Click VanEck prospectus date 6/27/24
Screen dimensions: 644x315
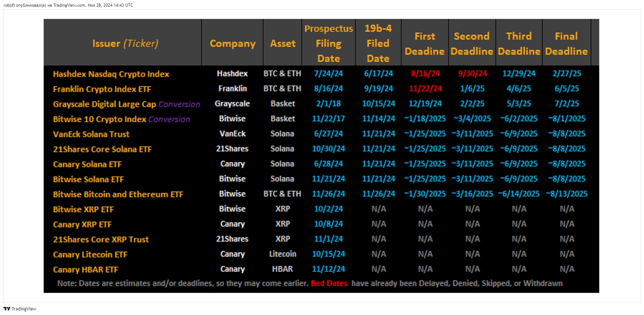pos(328,134)
